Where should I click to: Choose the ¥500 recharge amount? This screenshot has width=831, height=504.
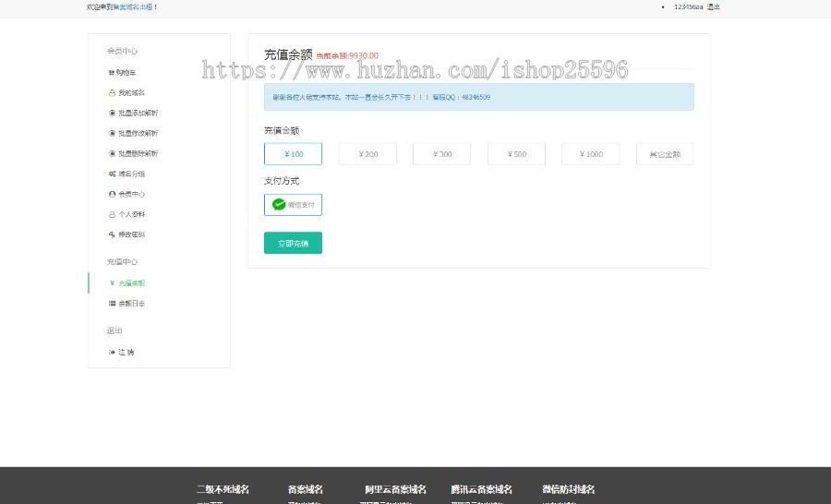click(x=517, y=154)
